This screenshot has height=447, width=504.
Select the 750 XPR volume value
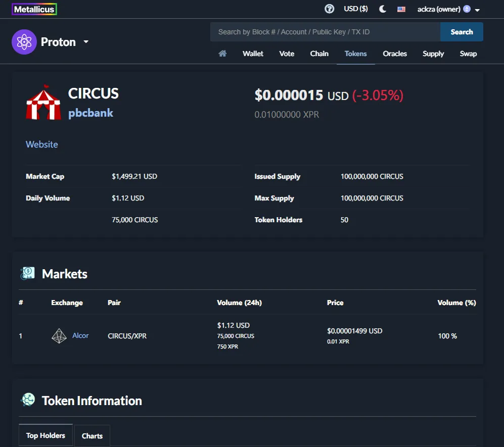coord(227,346)
